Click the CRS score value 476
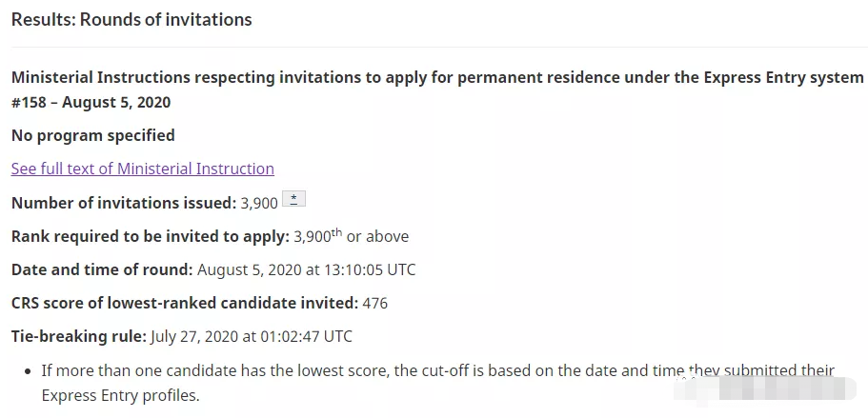The height and width of the screenshot is (418, 868). click(x=374, y=303)
